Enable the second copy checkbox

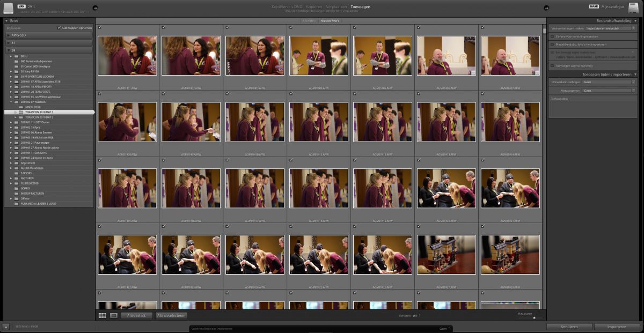click(x=552, y=52)
